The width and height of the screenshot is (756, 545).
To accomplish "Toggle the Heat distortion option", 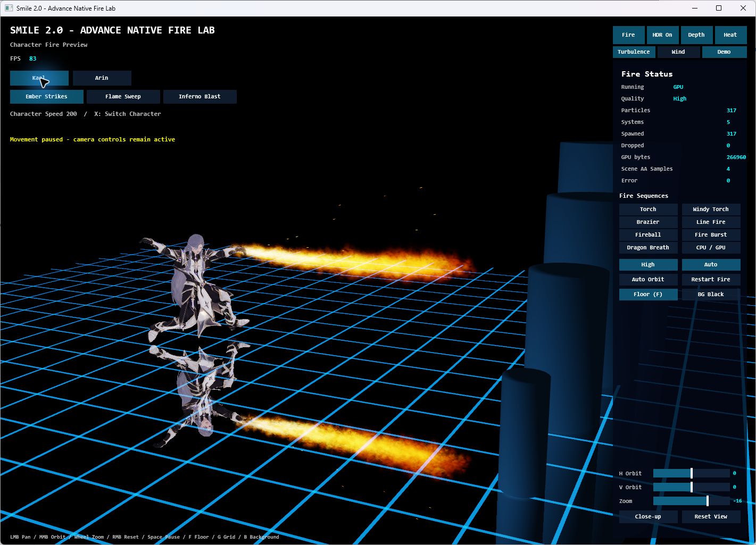I will point(730,35).
